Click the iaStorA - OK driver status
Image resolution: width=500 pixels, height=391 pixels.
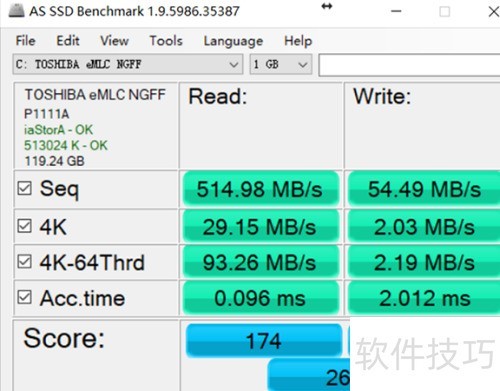(x=58, y=130)
